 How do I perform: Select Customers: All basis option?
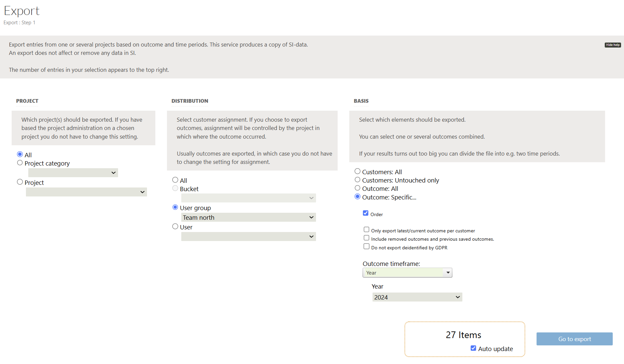358,171
